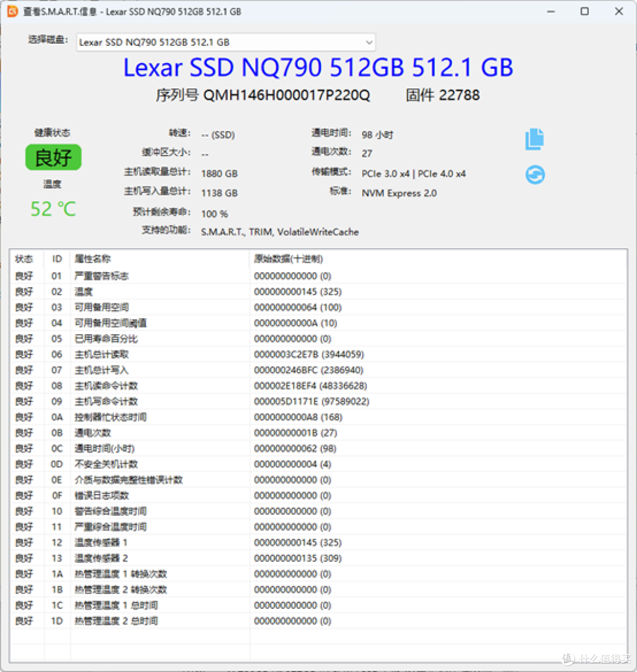Viewport: 637px width, 672px height.
Task: Click the ID column header
Action: tap(57, 259)
